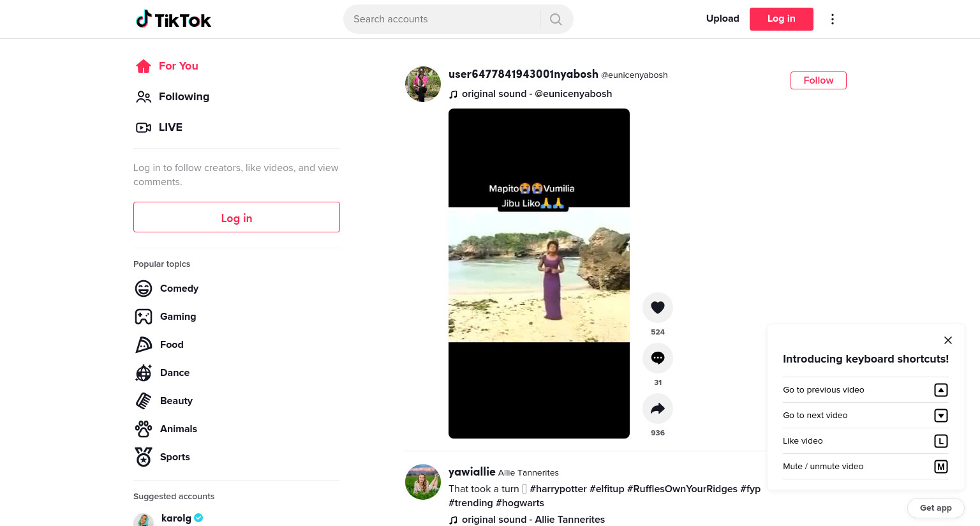Viewport: 980px width, 526px height.
Task: Click the 'Like video' text
Action: (x=803, y=441)
